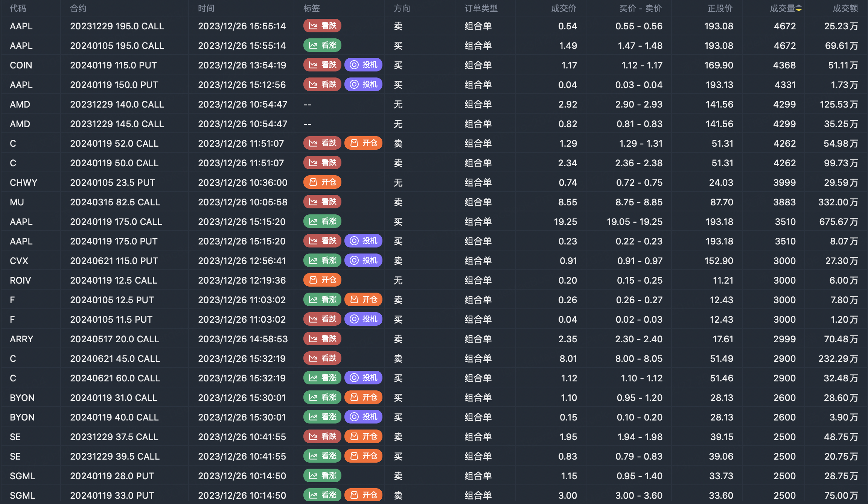Select the AMD 20231229 145.0 CALL row
Image resolution: width=868 pixels, height=504 pixels.
[x=117, y=124]
